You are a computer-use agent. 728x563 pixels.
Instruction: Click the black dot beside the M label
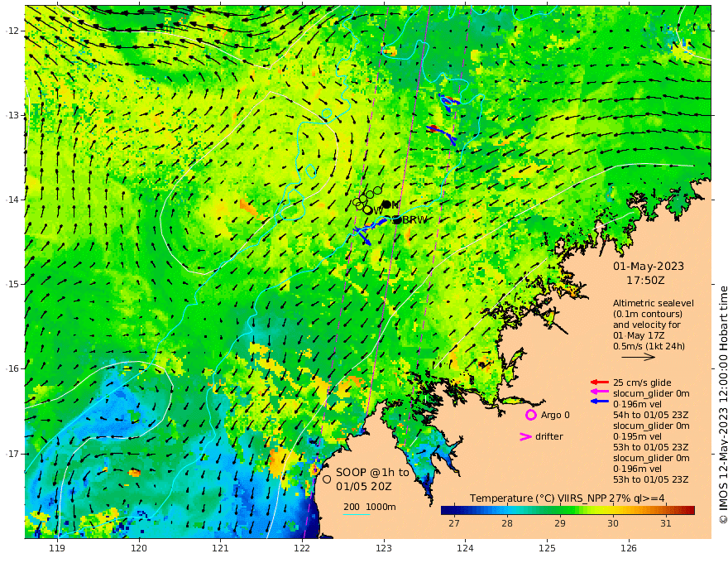386,205
